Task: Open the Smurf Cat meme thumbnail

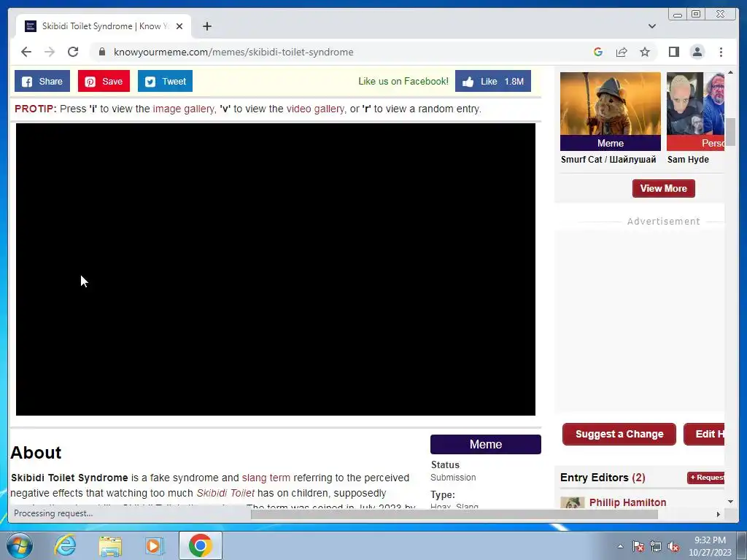Action: click(x=611, y=112)
